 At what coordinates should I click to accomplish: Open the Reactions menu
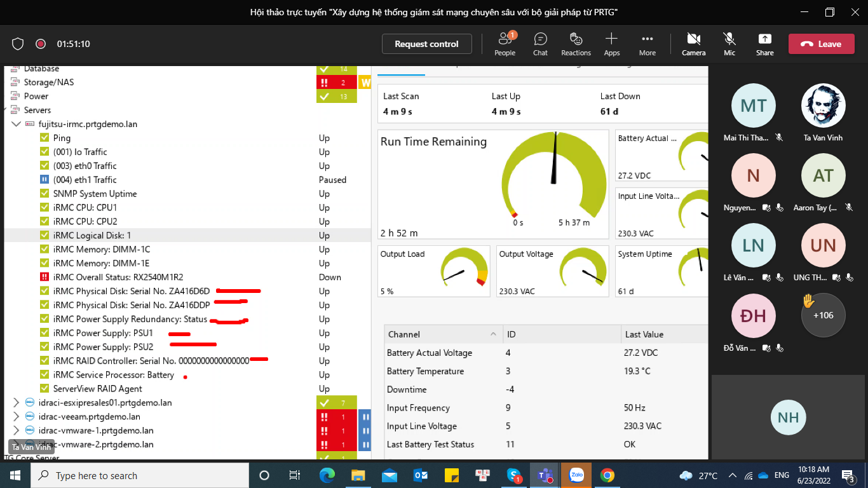(576, 44)
